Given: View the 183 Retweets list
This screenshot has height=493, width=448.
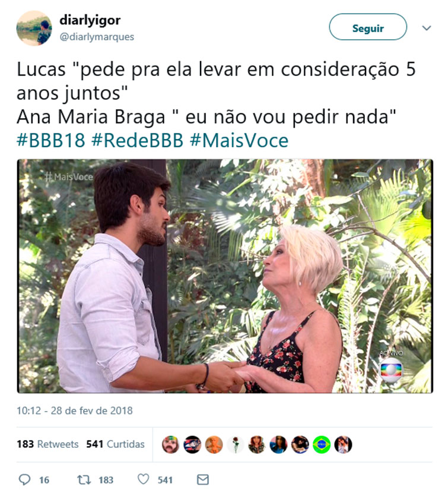Looking at the screenshot, I should pyautogui.click(x=47, y=444).
